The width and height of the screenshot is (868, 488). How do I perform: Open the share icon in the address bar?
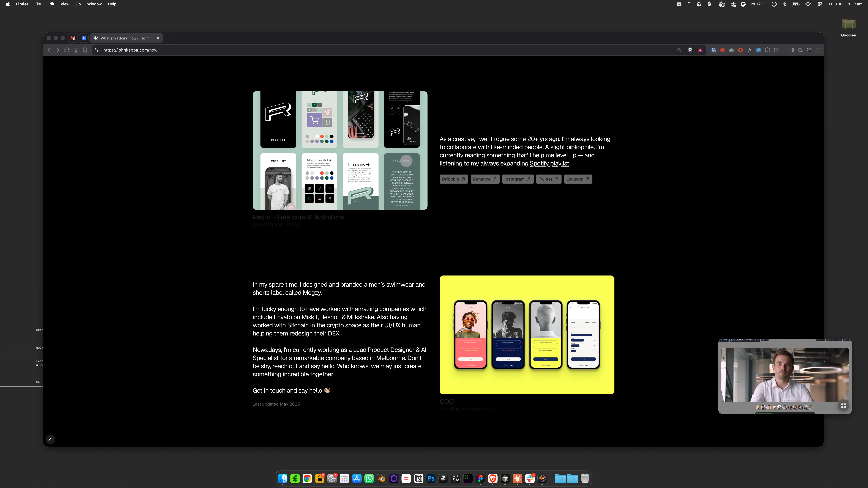click(x=679, y=50)
